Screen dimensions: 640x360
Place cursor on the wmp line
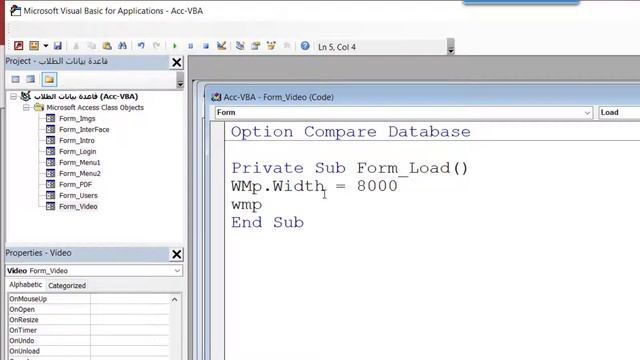click(247, 204)
